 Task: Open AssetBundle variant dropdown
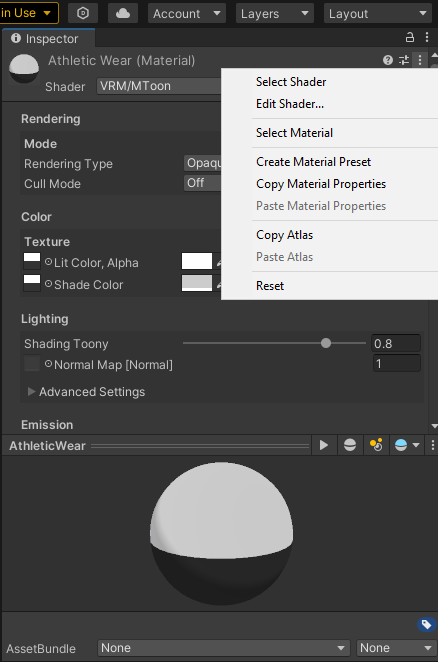tap(396, 648)
